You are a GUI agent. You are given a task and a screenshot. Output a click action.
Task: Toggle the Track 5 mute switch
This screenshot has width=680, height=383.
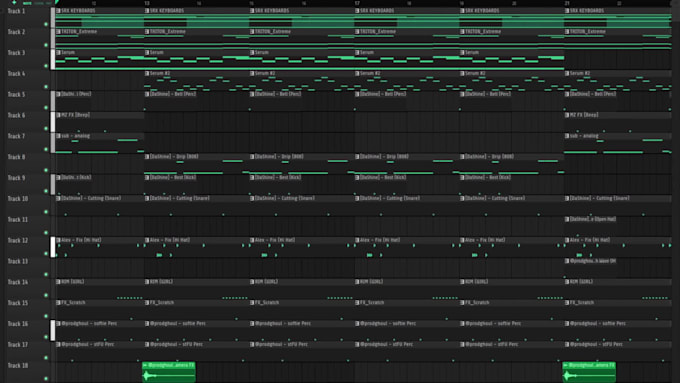coord(46,108)
